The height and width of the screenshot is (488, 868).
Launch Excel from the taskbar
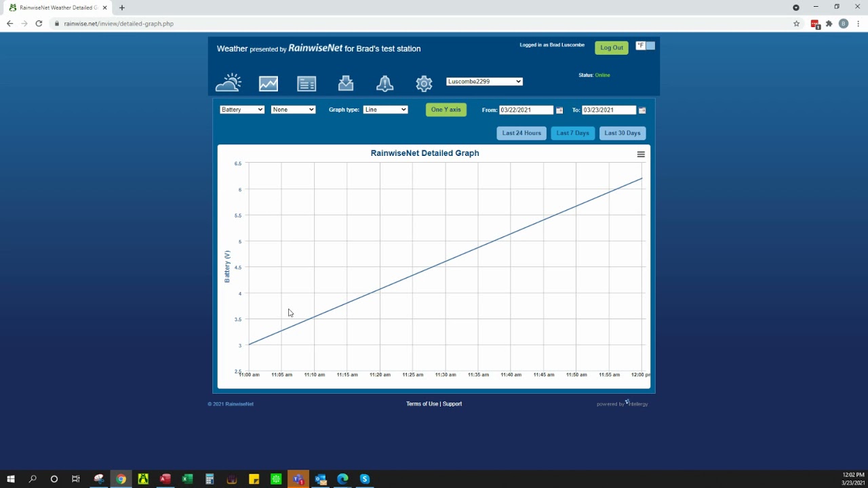point(187,479)
